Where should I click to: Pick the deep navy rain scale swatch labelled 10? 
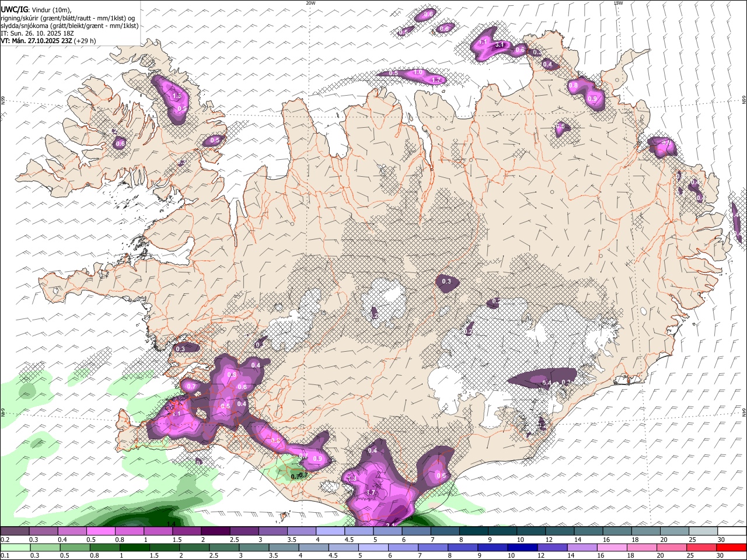[x=522, y=547]
